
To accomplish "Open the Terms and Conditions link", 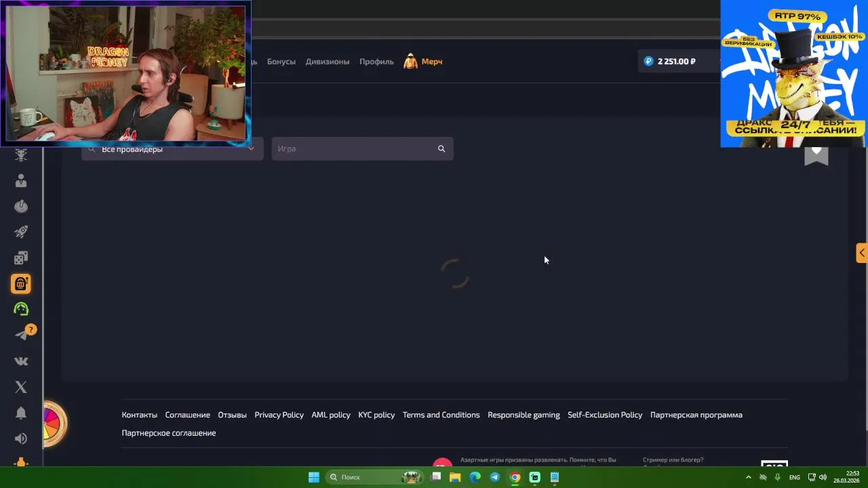I will point(441,415).
